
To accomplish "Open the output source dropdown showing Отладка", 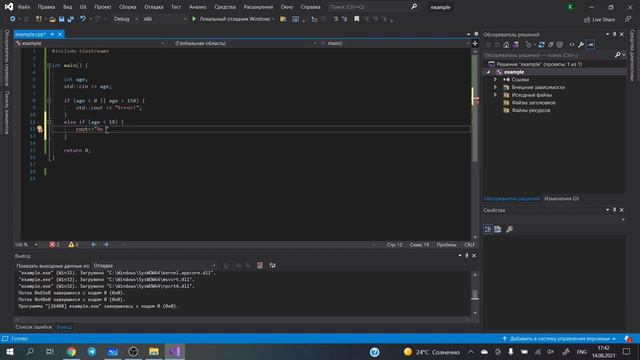I will 154,265.
